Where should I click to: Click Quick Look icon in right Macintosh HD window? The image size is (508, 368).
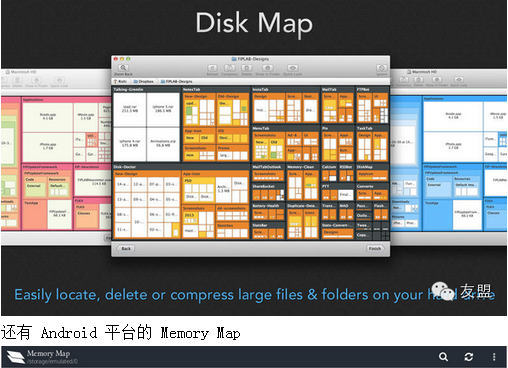tap(459, 80)
